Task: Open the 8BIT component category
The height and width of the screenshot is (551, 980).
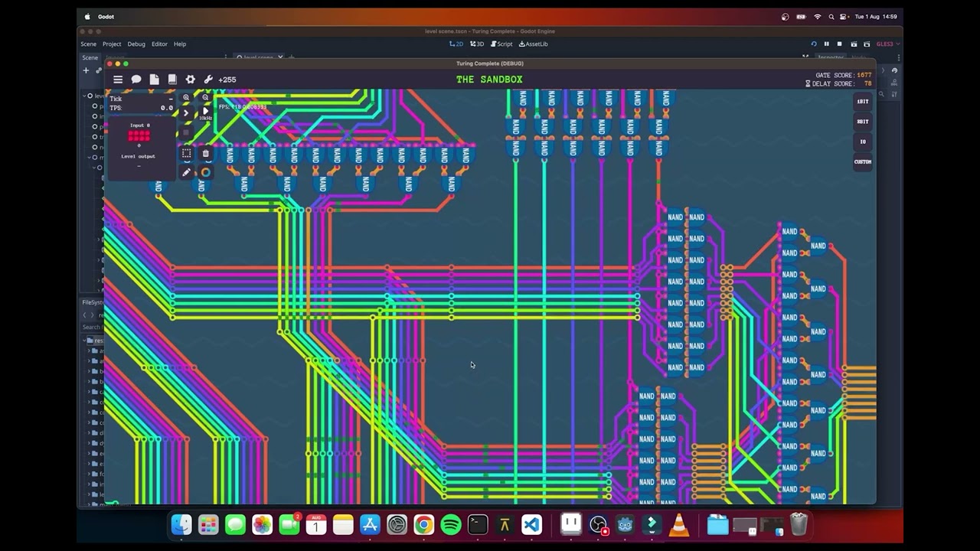Action: (863, 122)
